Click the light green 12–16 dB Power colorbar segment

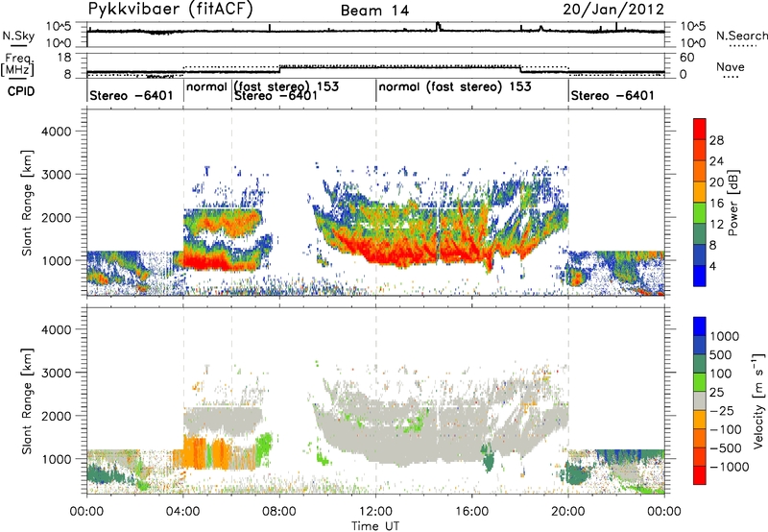pos(700,212)
